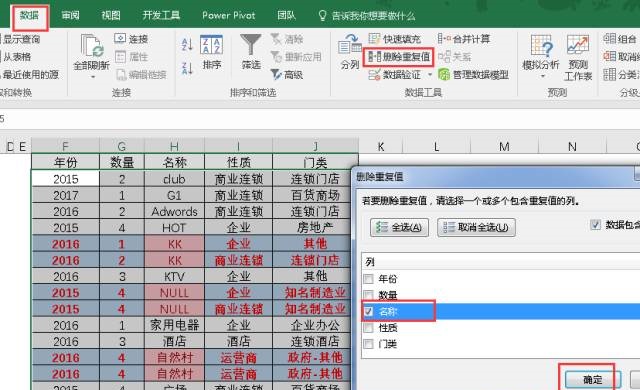Select column H header
Screen dimensions: 640x390
coord(174,146)
